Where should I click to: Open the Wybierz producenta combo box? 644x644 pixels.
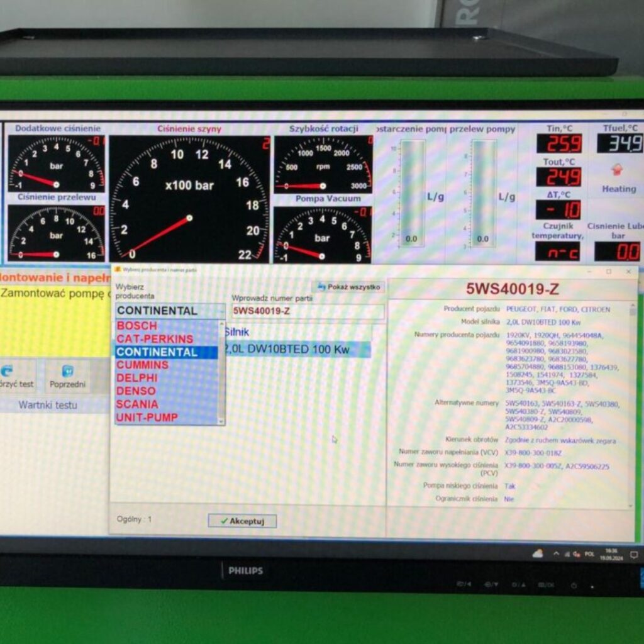tap(170, 311)
